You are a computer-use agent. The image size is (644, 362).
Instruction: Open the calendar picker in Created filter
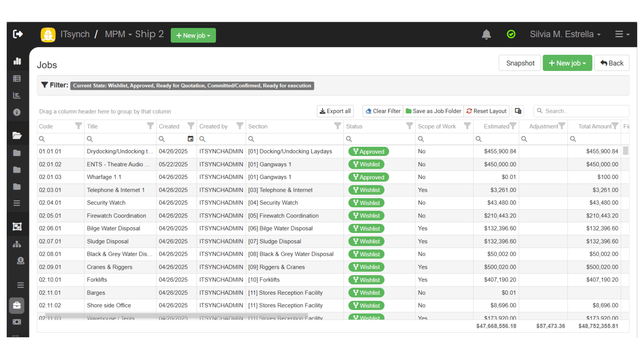(x=190, y=139)
